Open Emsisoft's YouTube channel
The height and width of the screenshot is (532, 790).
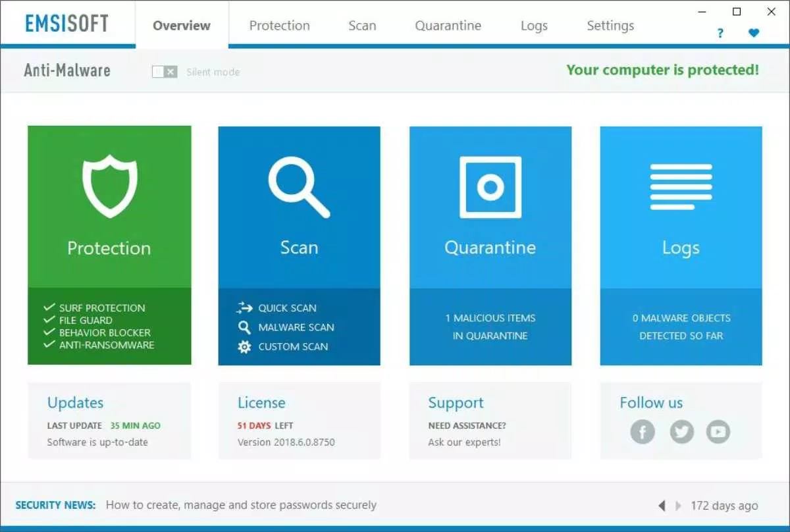click(718, 432)
